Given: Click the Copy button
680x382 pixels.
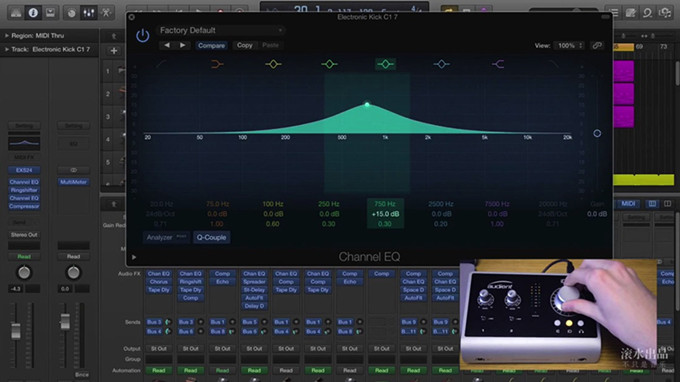Looking at the screenshot, I should (245, 45).
